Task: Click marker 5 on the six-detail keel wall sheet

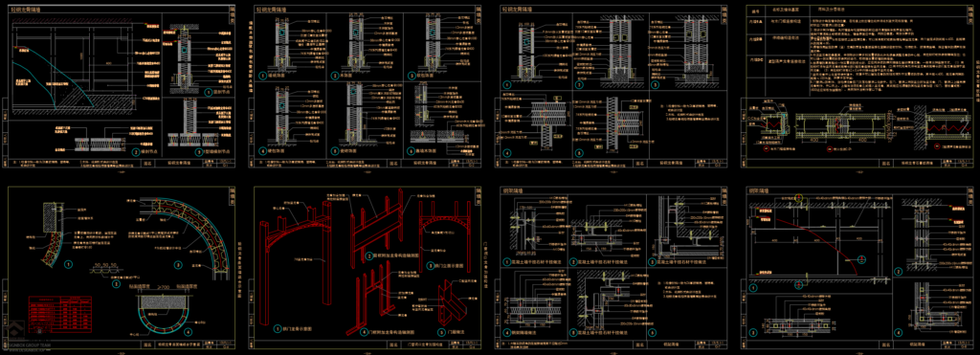Action: [335, 151]
